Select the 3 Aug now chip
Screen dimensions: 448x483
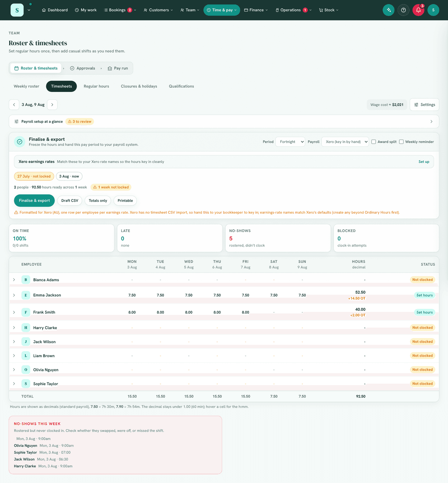69,176
